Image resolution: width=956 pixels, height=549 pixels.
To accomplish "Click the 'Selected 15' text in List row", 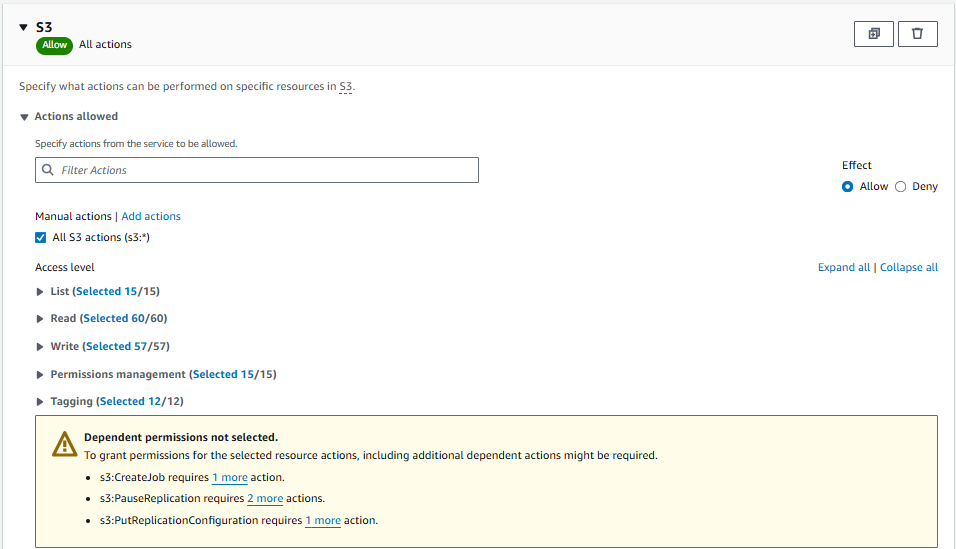I will [x=107, y=291].
